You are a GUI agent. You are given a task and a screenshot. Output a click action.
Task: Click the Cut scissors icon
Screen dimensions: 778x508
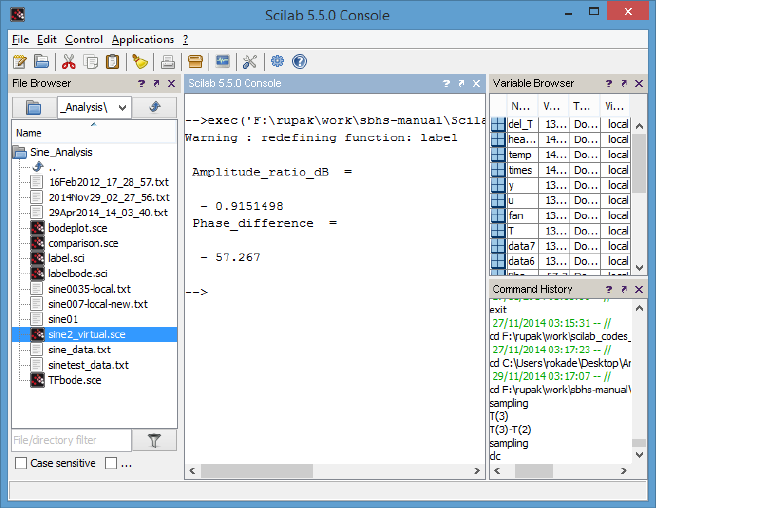point(70,62)
